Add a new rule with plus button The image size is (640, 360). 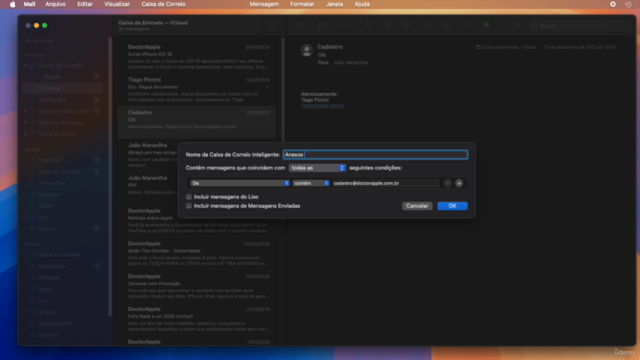click(459, 183)
